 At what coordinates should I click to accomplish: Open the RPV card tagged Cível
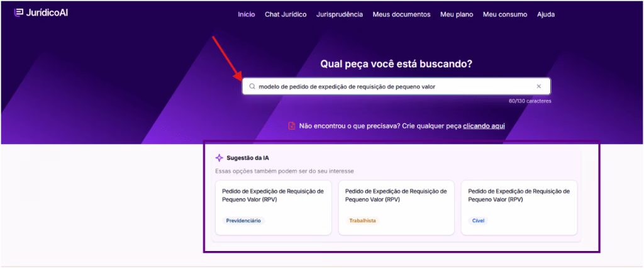coord(519,208)
